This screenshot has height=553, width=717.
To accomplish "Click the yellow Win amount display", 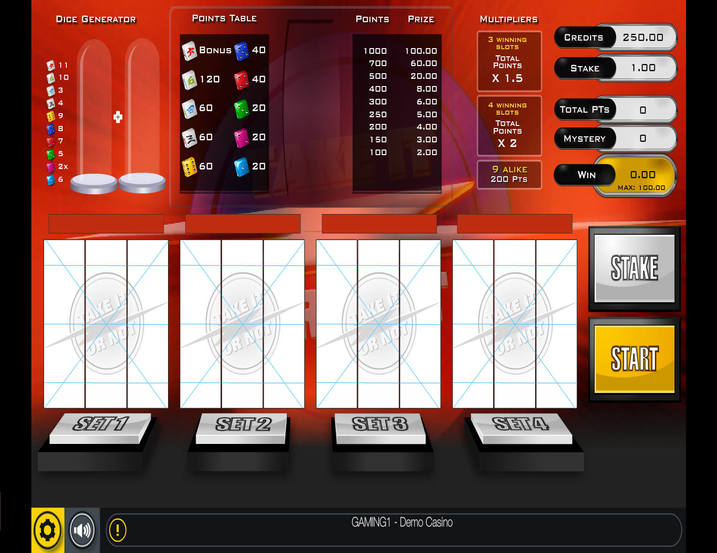I will 637,176.
